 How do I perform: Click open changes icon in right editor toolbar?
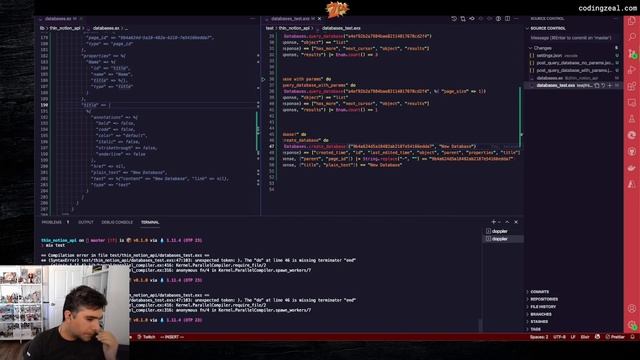[463, 19]
